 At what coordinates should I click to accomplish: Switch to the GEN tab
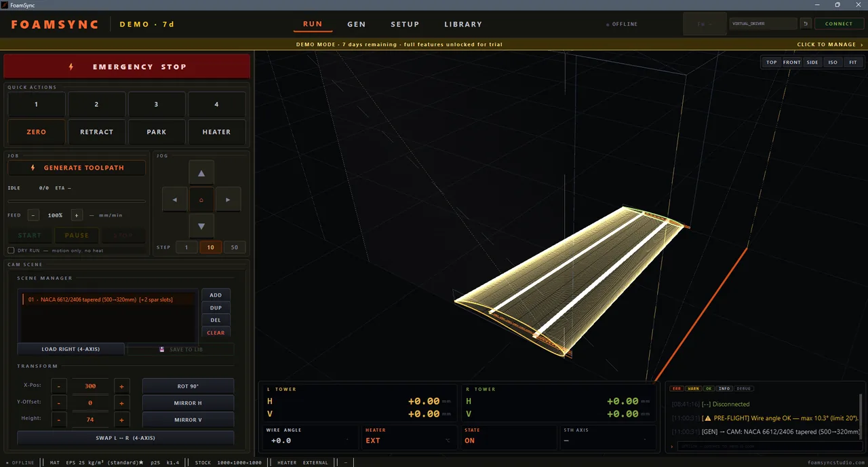357,24
